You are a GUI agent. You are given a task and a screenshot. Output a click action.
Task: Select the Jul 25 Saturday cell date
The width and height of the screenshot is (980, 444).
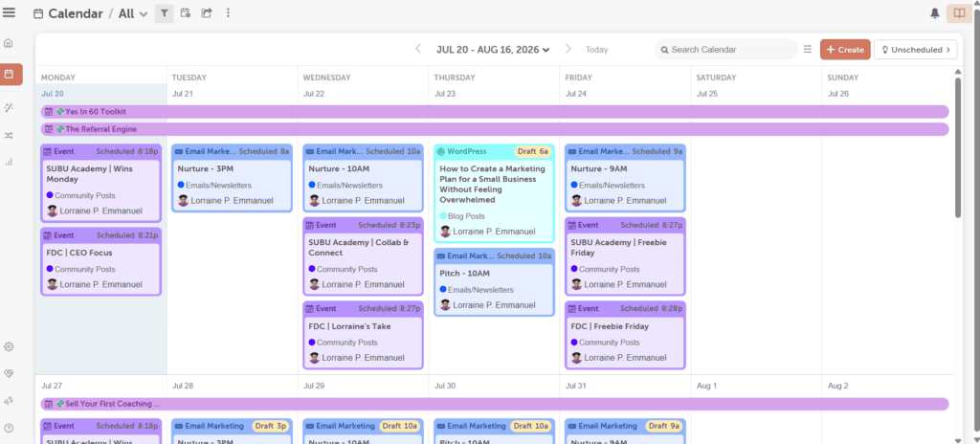[707, 94]
